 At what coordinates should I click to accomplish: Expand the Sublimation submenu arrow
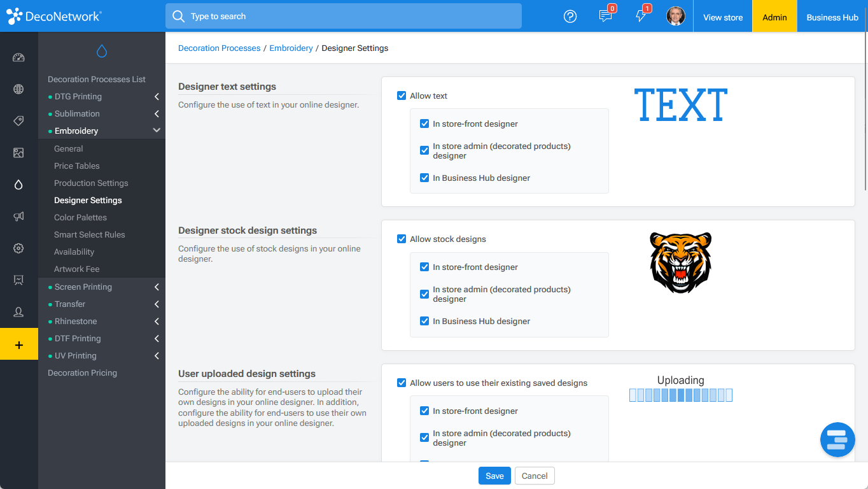157,114
